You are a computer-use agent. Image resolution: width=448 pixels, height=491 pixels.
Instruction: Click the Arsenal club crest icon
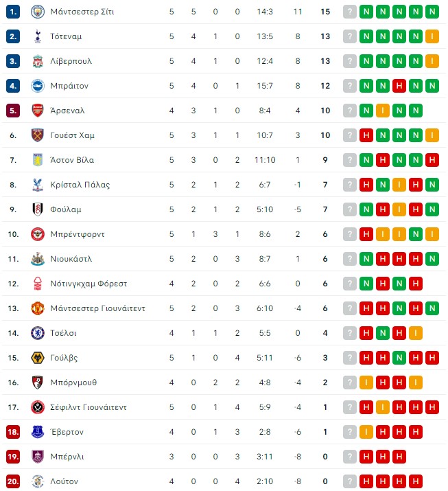[38, 111]
